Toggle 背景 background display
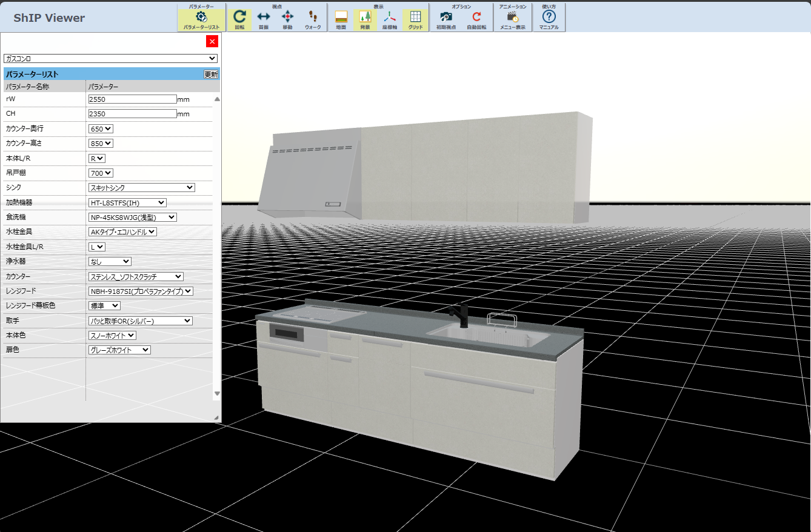Image resolution: width=811 pixels, height=532 pixels. 365,17
